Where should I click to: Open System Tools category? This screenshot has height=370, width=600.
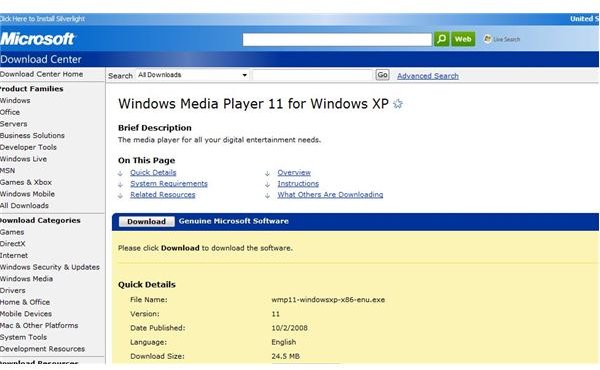[23, 337]
